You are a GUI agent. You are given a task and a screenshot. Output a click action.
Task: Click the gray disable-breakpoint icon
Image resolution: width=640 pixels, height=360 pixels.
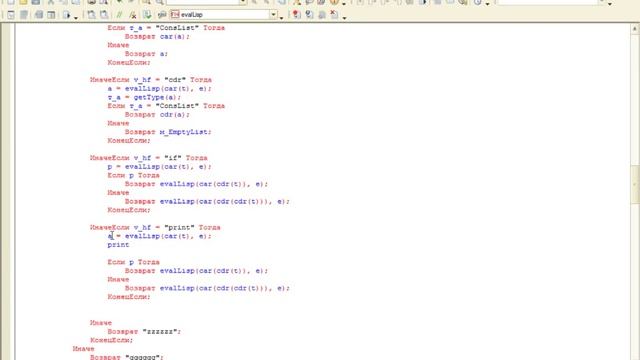[322, 15]
